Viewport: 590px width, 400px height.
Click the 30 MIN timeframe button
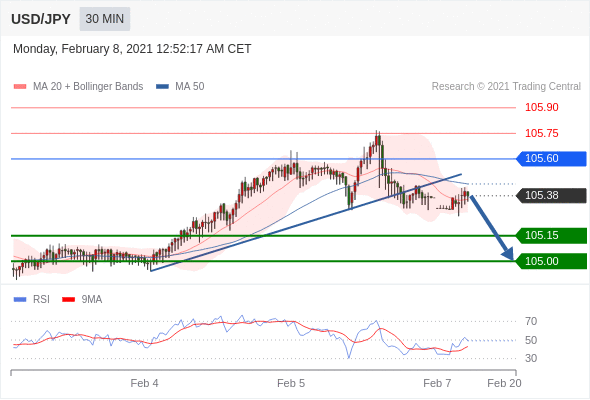point(105,19)
